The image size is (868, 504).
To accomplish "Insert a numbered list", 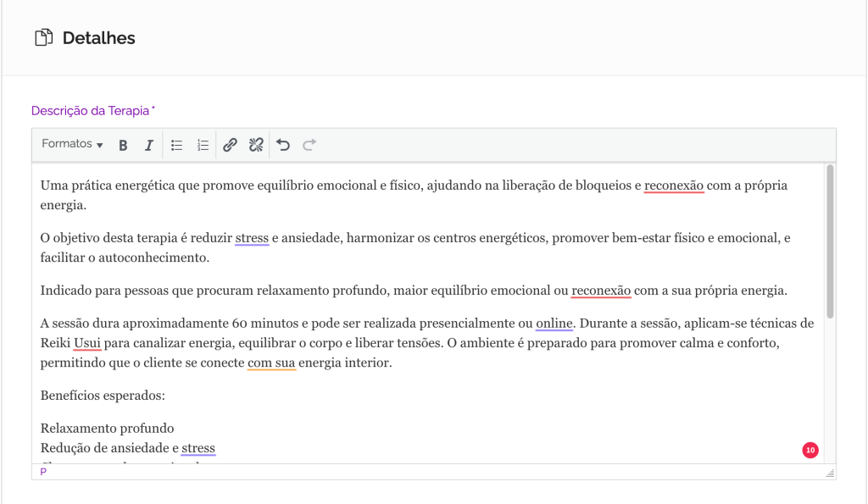I will click(203, 145).
